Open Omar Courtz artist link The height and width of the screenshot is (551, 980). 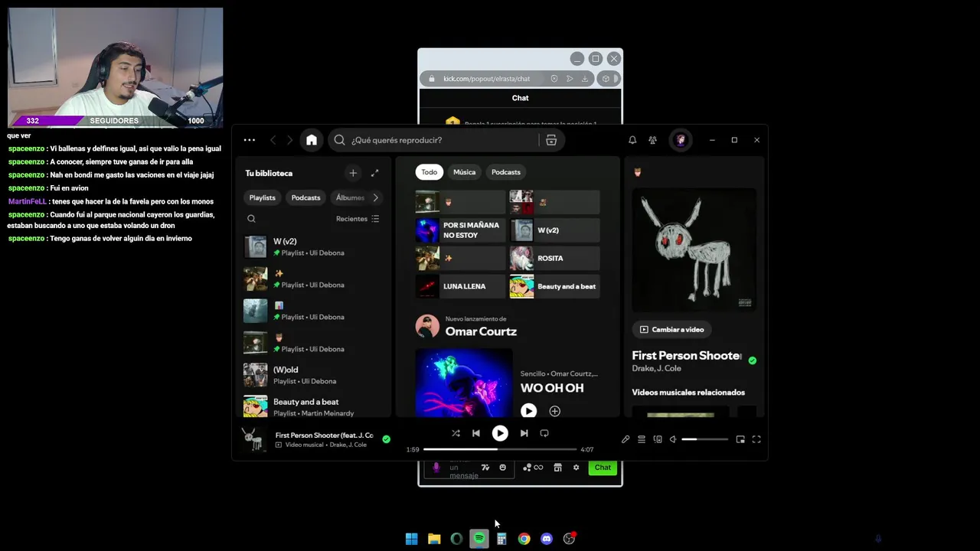click(481, 331)
